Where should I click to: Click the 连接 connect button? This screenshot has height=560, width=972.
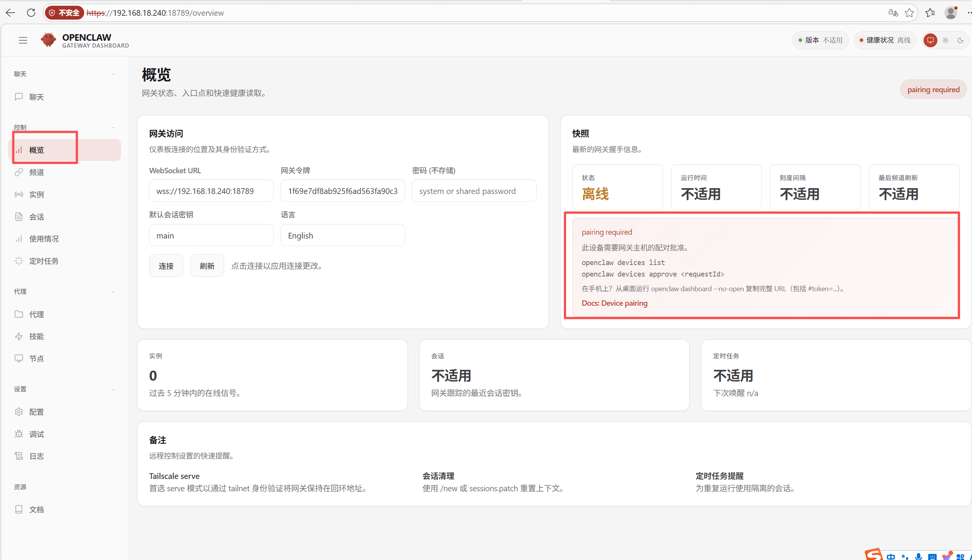166,266
